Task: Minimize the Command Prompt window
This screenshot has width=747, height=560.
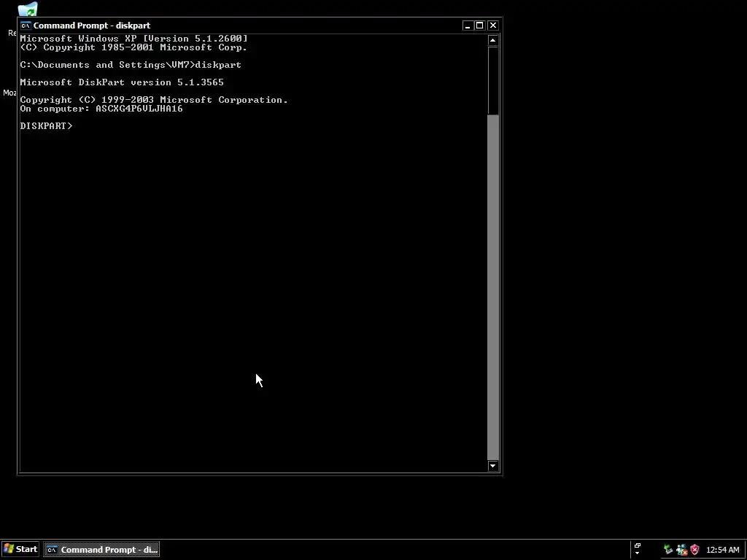Action: point(468,26)
